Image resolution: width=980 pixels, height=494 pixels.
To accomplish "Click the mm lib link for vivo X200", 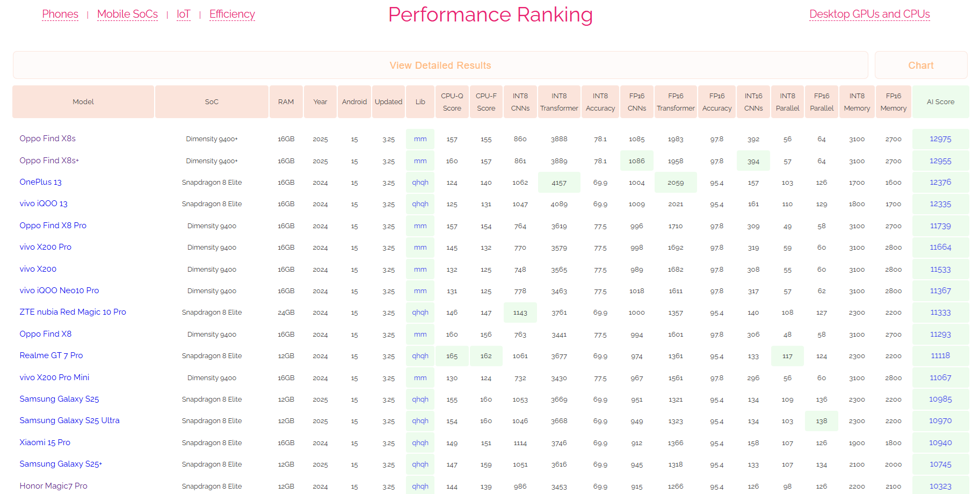I will click(x=420, y=270).
